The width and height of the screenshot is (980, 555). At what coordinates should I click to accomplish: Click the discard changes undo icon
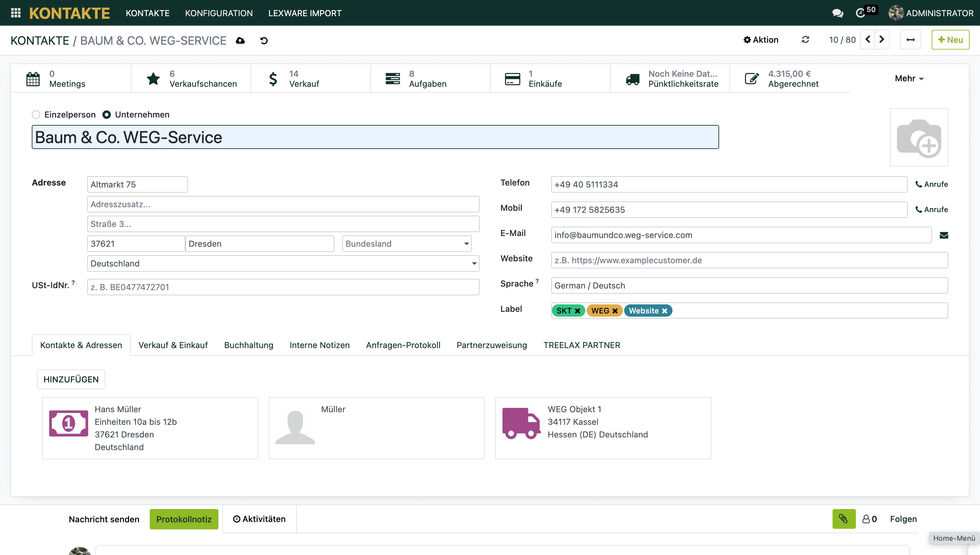[264, 40]
